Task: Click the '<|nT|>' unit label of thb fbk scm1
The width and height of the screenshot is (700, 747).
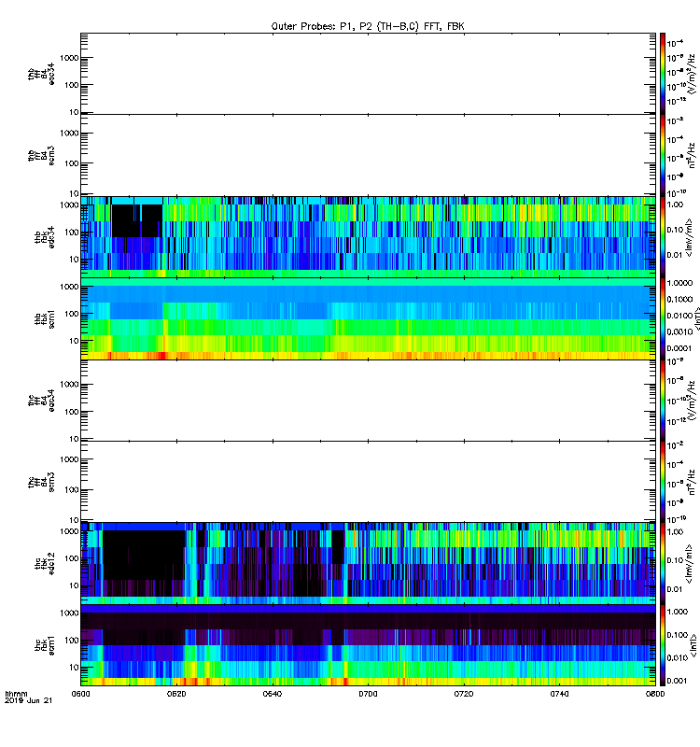Action: point(697,318)
